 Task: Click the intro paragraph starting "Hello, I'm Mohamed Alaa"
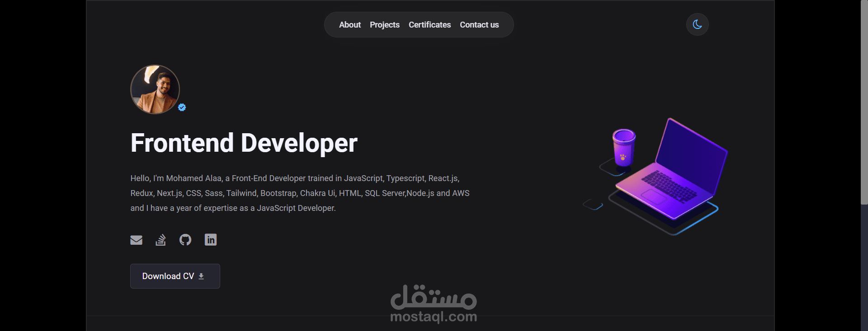click(x=300, y=193)
